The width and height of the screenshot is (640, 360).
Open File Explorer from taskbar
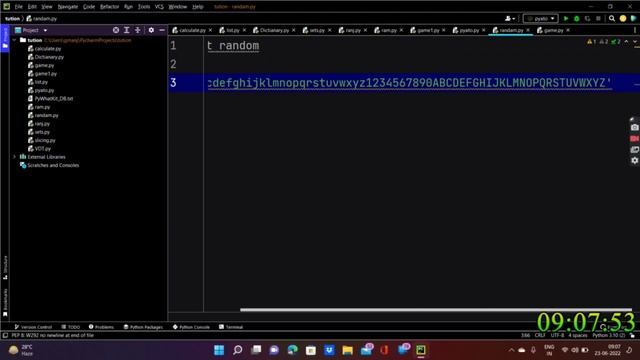click(347, 350)
